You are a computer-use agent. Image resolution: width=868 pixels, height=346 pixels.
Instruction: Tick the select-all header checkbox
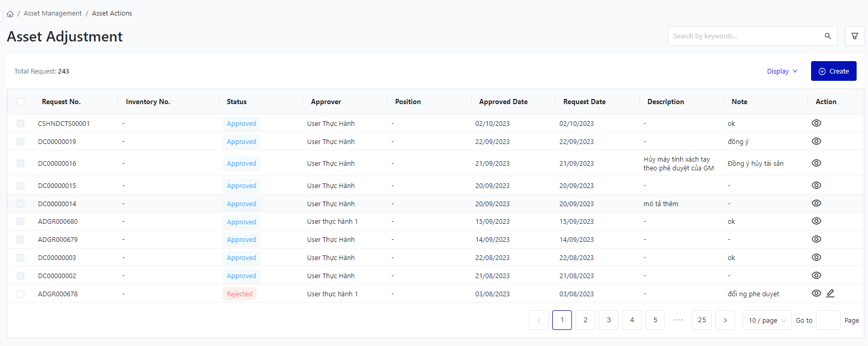tap(21, 102)
